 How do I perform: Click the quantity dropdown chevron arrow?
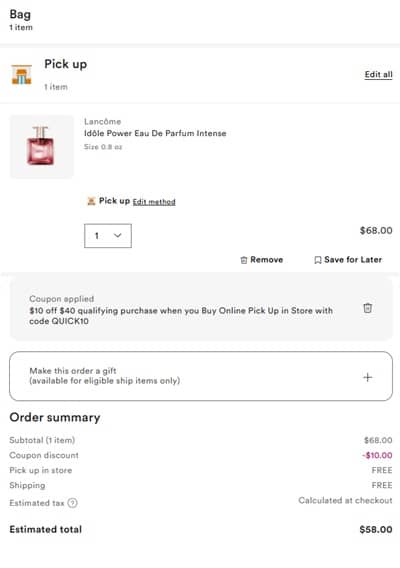[x=117, y=235]
